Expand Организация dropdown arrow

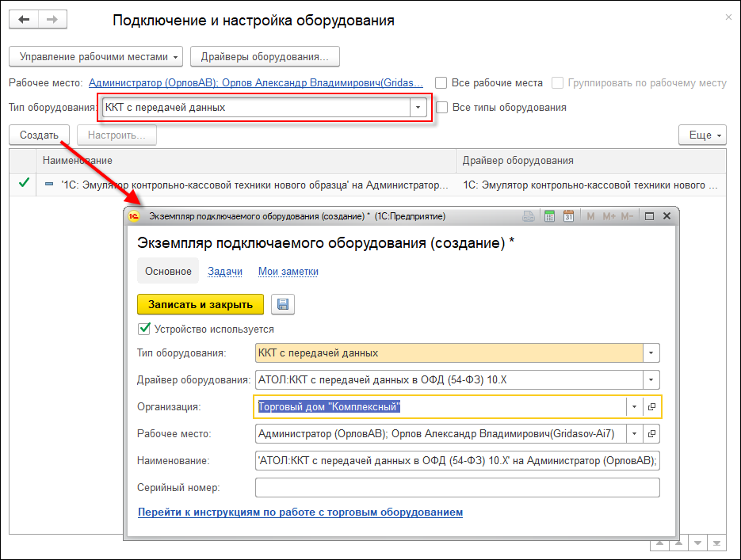coord(634,406)
